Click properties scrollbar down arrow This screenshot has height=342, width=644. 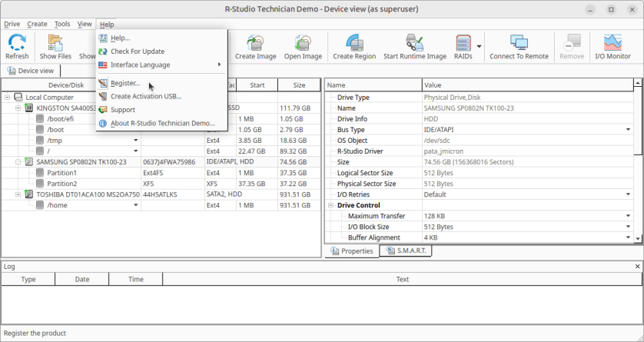click(x=638, y=238)
